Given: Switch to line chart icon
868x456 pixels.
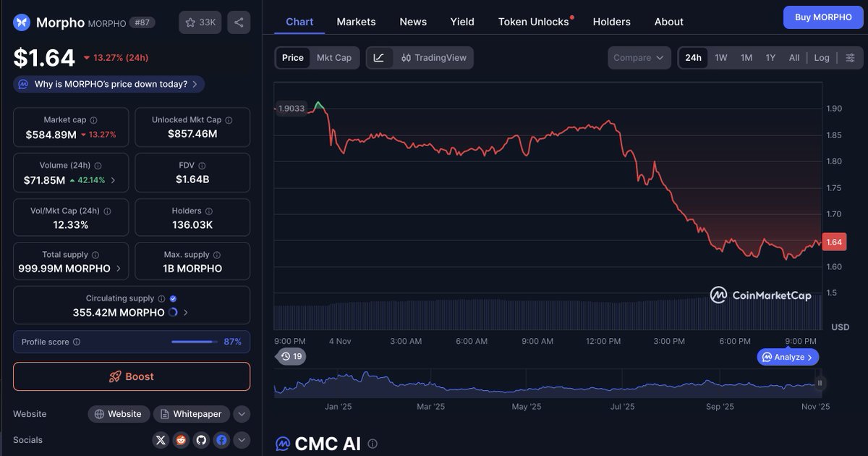Looking at the screenshot, I should (379, 58).
